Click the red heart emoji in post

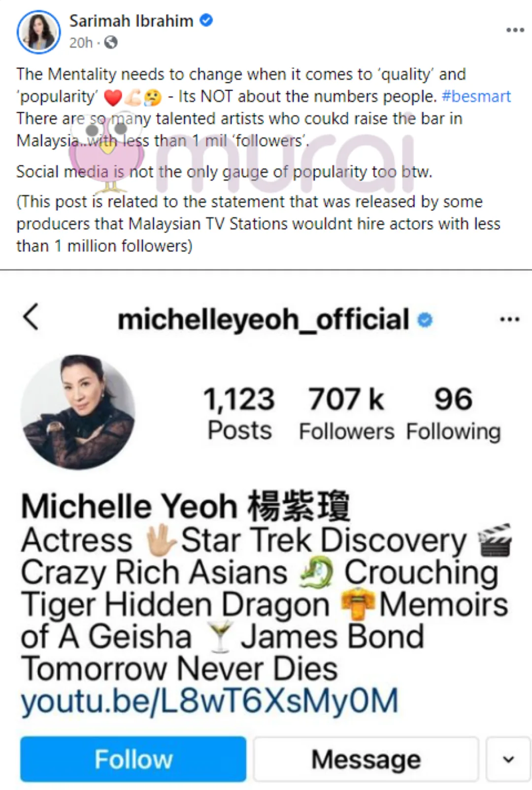pyautogui.click(x=113, y=98)
